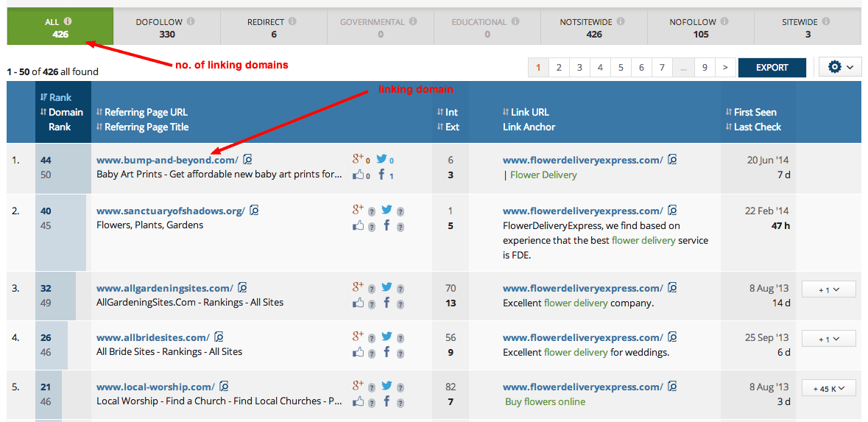This screenshot has width=868, height=422.
Task: Go to page 2 of results
Action: pos(559,68)
